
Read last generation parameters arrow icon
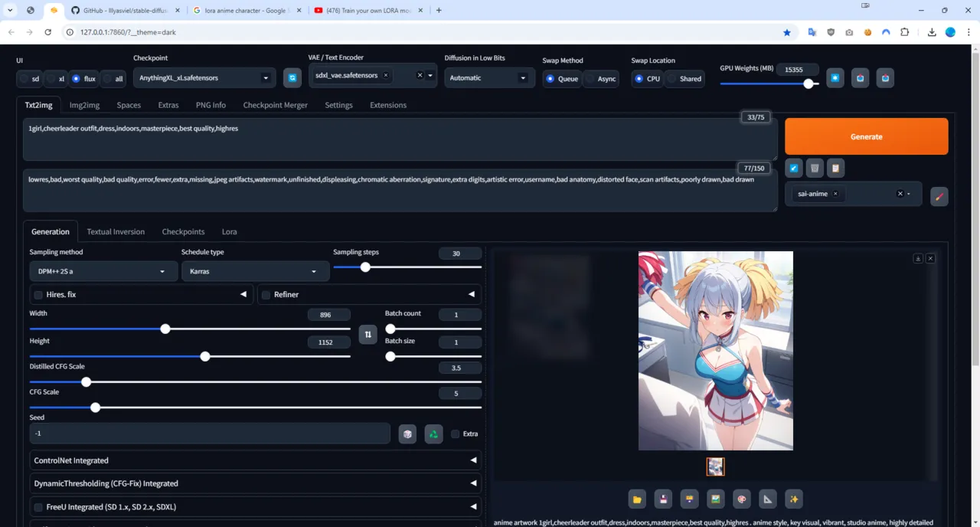point(794,168)
